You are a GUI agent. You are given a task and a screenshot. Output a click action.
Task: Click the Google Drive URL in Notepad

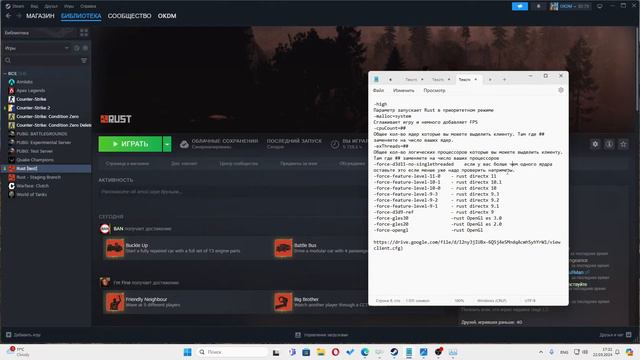(x=467, y=242)
